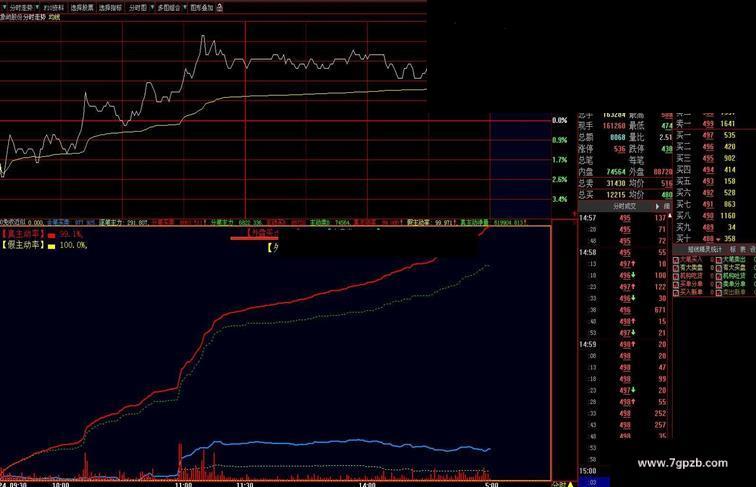756x487 pixels.
Task: Select the 买九 order book row
Action: [705, 227]
